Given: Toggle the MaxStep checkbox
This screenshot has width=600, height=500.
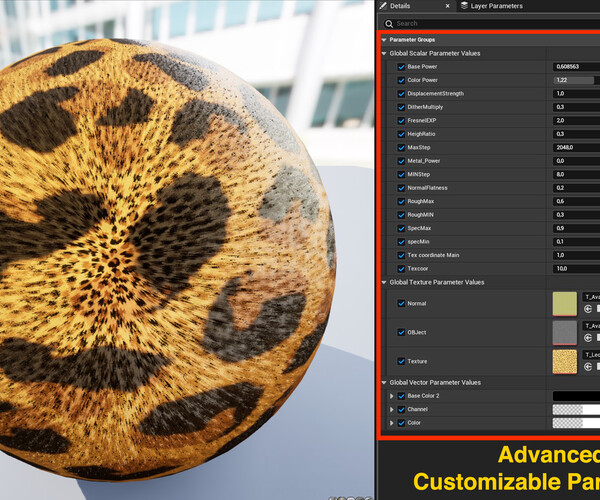Looking at the screenshot, I should coord(401,148).
